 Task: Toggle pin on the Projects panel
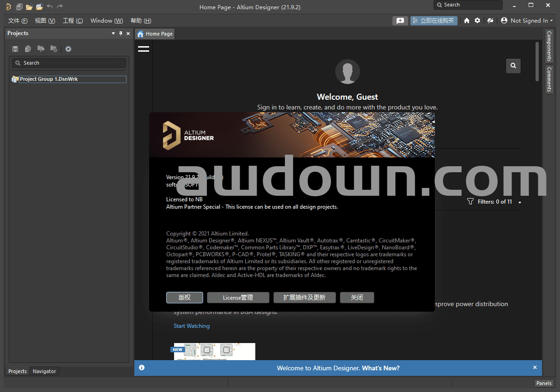121,33
